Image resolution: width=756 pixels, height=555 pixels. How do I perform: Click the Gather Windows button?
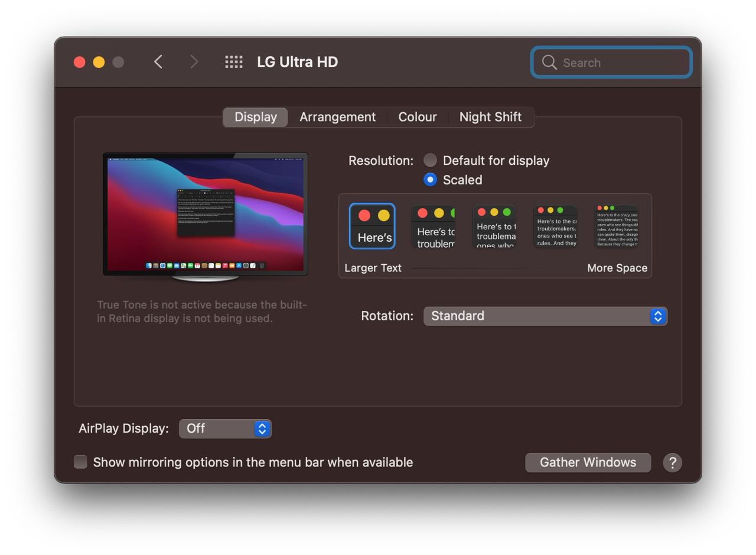pos(588,462)
